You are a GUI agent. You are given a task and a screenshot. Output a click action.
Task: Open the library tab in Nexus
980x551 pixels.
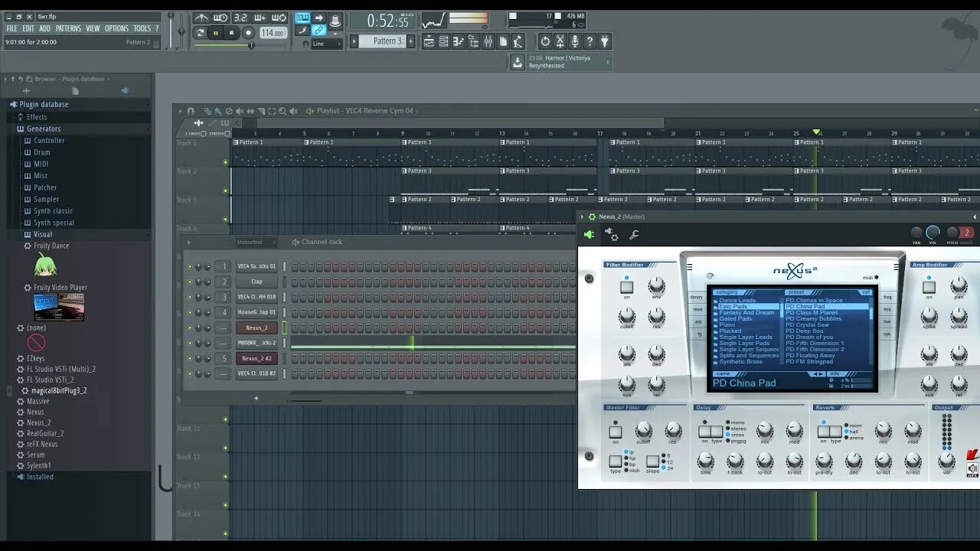(697, 297)
